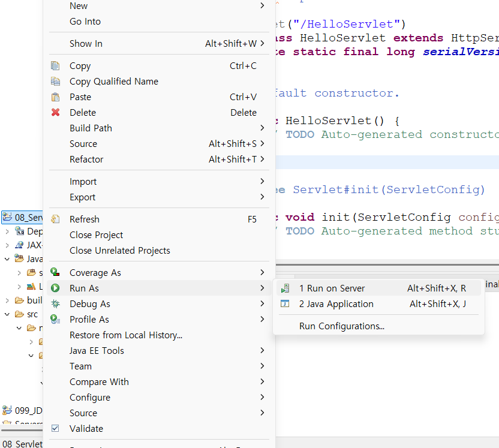
Task: Click the Java Resources folder icon
Action: point(19,258)
